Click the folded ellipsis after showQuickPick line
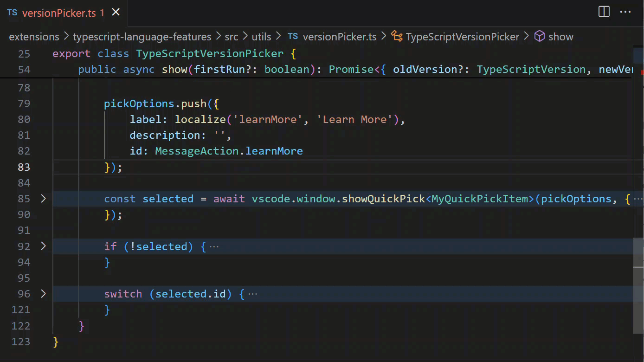644x362 pixels. pyautogui.click(x=638, y=199)
